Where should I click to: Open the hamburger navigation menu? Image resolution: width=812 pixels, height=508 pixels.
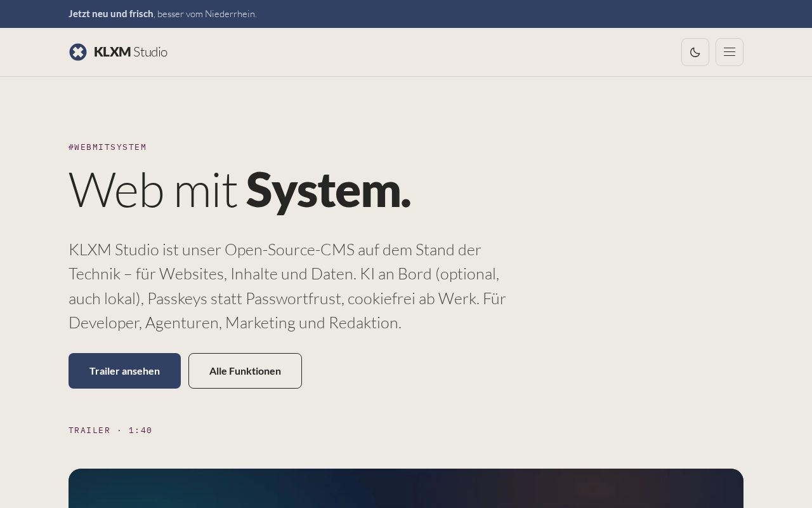click(730, 52)
